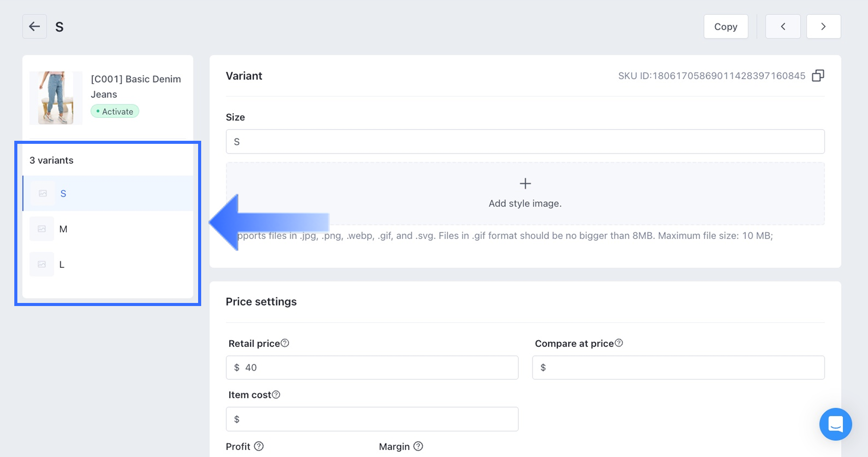Image resolution: width=868 pixels, height=457 pixels.
Task: Select the L variant in the list
Action: point(62,265)
